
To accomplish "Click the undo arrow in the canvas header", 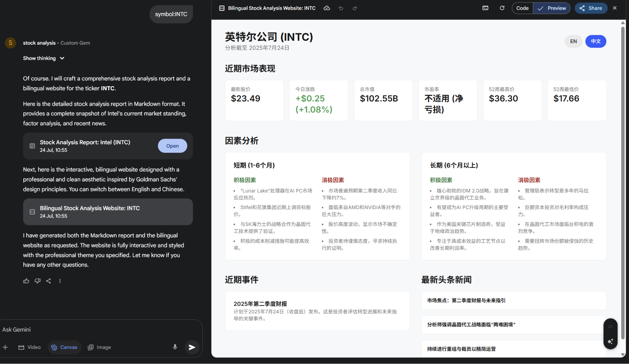I will 341,8.
